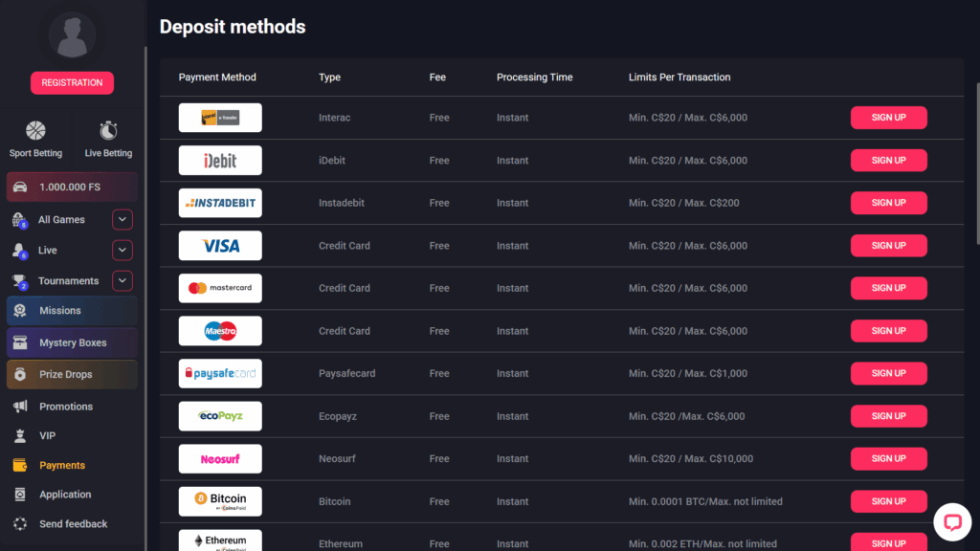
Task: Select the Sport Betting icon
Action: 35,128
